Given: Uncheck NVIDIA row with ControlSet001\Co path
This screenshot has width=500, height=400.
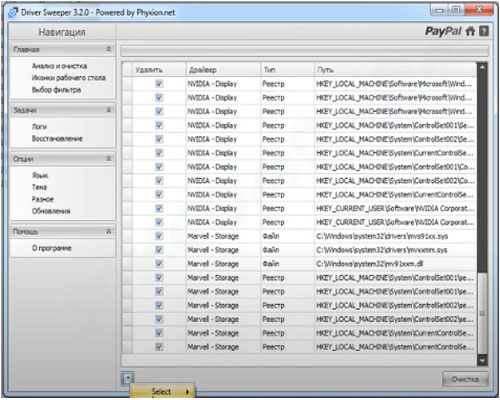Looking at the screenshot, I should click(x=159, y=167).
